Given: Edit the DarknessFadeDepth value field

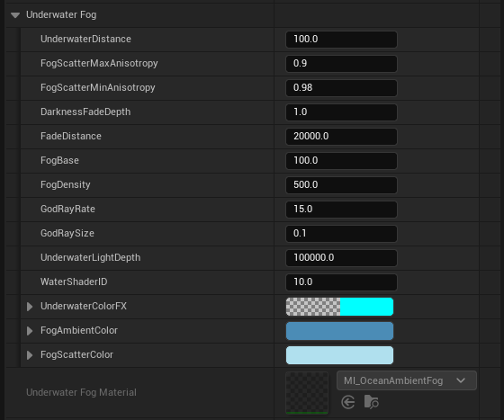Looking at the screenshot, I should click(341, 112).
